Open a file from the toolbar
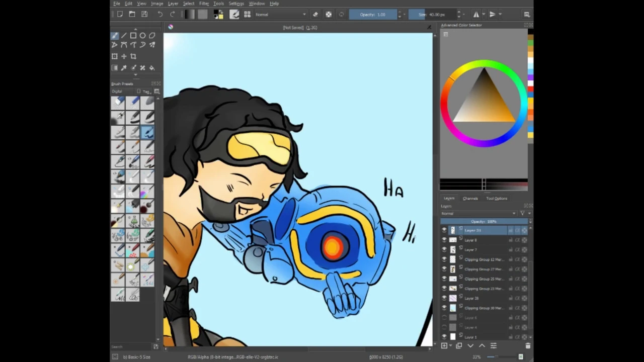This screenshot has height=362, width=644. [132, 15]
